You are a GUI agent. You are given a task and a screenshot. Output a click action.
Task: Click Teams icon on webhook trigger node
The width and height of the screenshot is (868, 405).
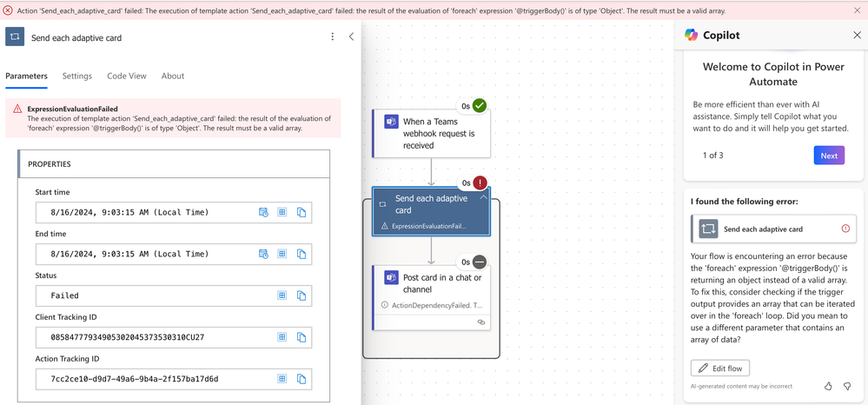[x=392, y=122]
